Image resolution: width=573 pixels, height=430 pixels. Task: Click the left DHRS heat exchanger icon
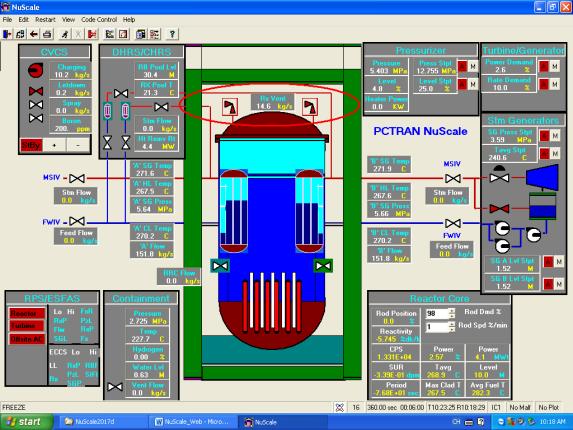point(107,111)
